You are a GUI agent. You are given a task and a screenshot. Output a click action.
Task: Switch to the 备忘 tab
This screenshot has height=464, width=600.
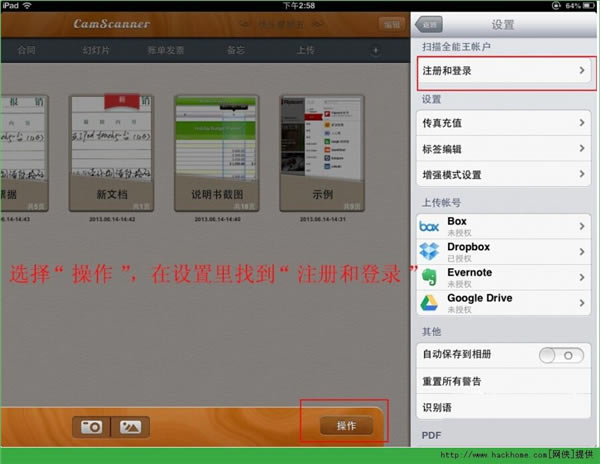click(236, 50)
